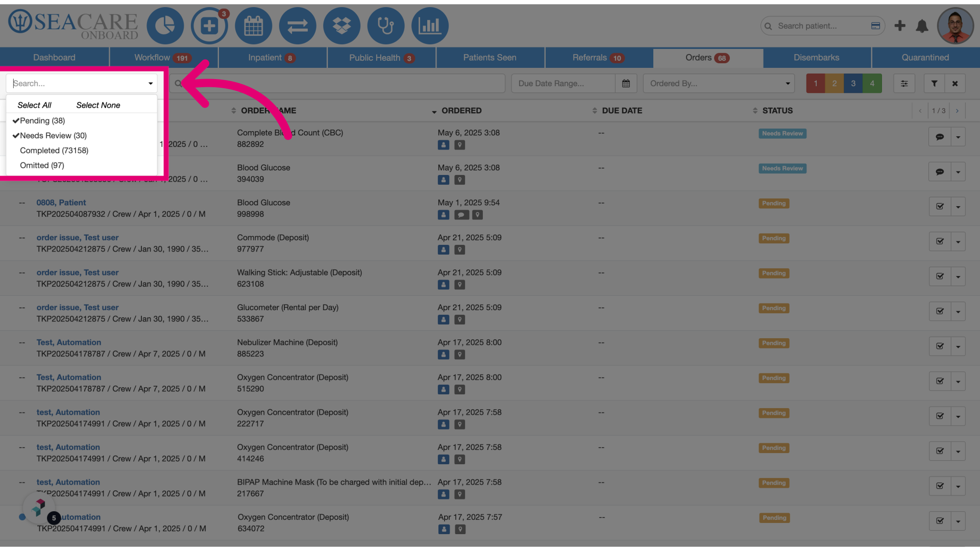The height and width of the screenshot is (551, 980).
Task: Switch to the Referrals tab
Action: [x=598, y=58]
